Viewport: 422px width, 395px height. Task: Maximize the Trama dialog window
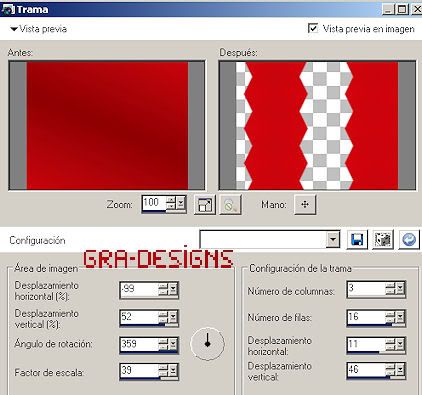(x=402, y=9)
